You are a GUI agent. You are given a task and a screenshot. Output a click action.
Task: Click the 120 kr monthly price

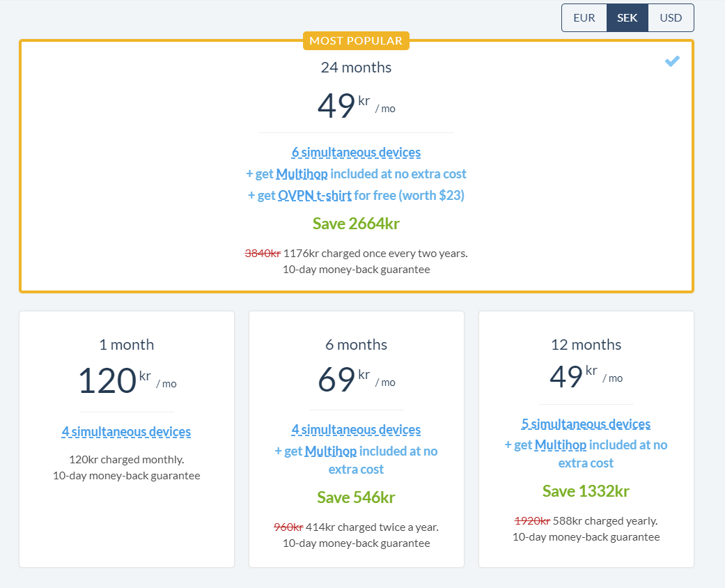coord(107,380)
